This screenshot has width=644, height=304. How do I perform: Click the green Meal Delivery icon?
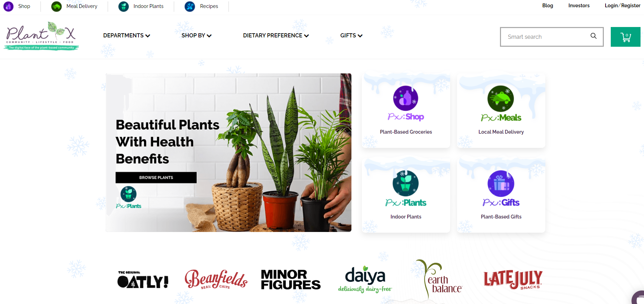click(56, 6)
